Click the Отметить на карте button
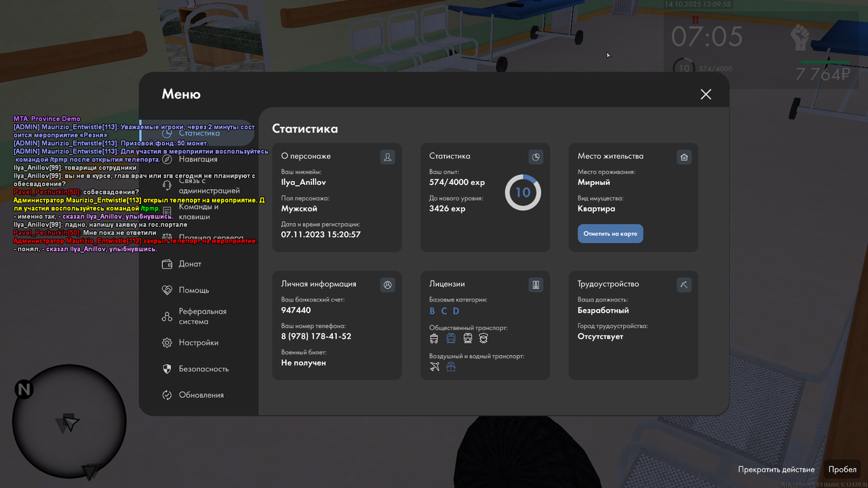The image size is (868, 488). (x=610, y=234)
